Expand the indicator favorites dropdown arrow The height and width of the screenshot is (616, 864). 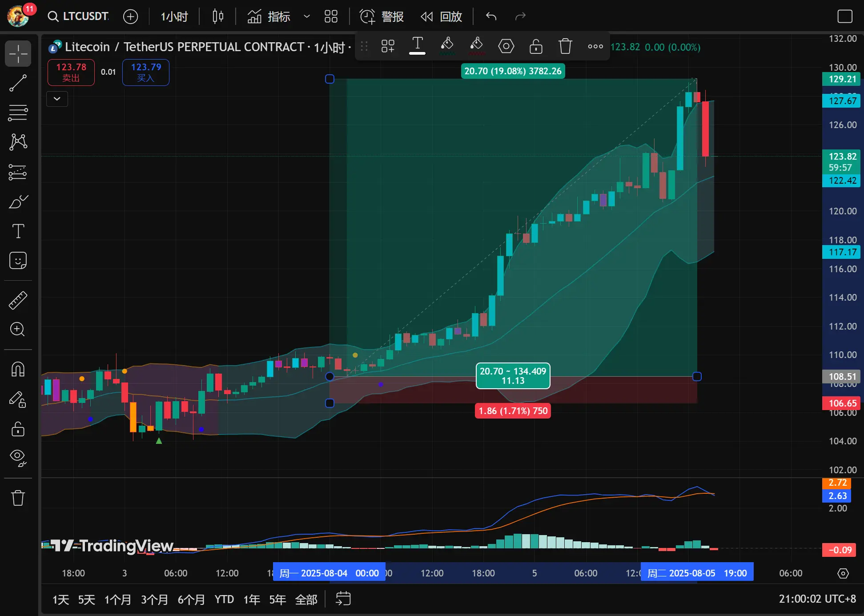click(306, 16)
